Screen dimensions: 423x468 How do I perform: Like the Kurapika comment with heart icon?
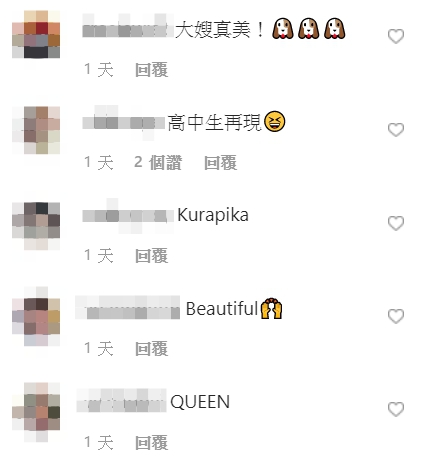click(396, 223)
